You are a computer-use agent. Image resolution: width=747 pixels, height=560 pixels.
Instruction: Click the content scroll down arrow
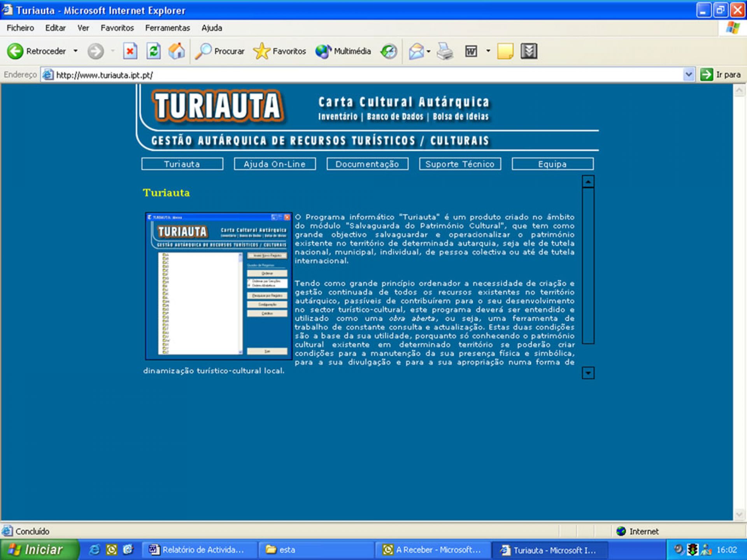point(588,373)
